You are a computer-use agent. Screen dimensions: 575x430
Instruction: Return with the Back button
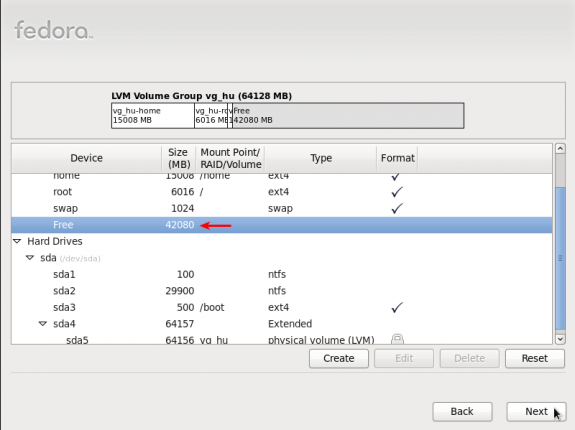point(462,411)
